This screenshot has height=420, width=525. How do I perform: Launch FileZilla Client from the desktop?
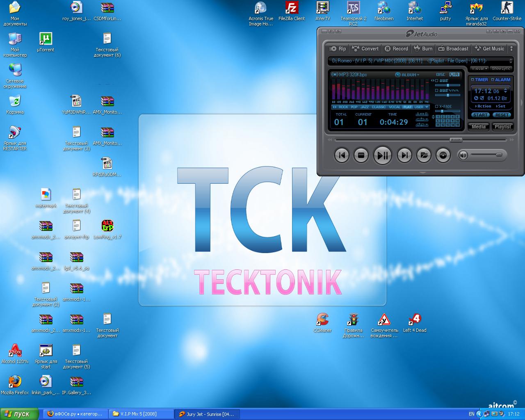point(292,12)
